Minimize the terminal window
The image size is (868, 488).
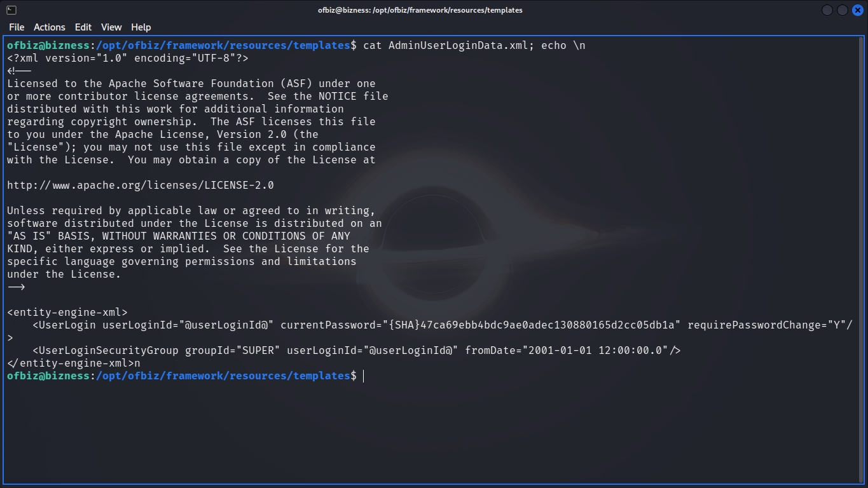pyautogui.click(x=827, y=10)
